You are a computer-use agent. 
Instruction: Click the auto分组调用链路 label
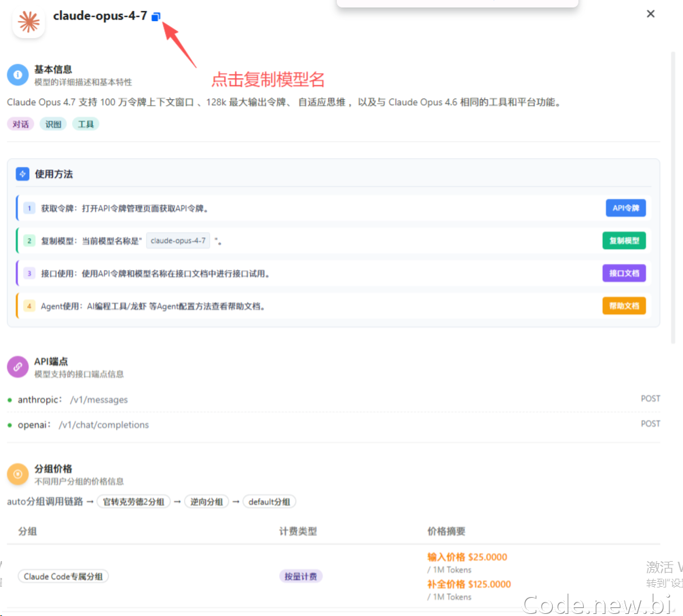tap(45, 501)
